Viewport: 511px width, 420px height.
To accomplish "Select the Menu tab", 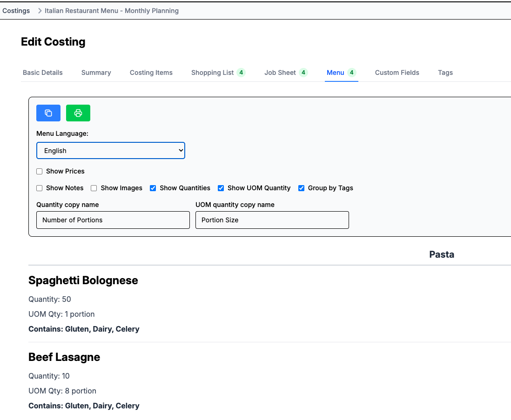I will tap(341, 73).
